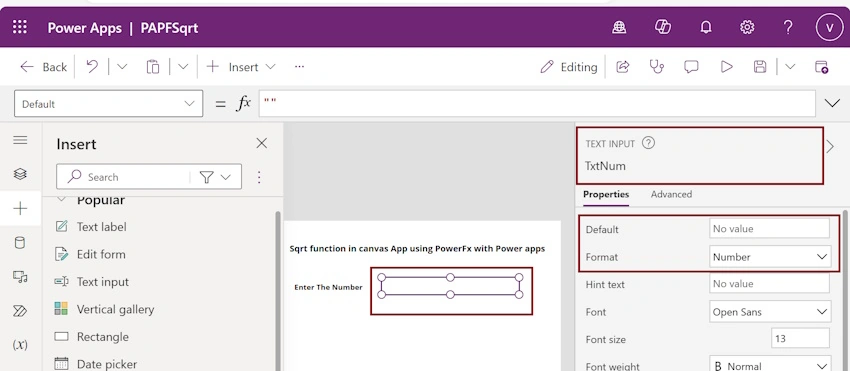Open the notifications bell
Image resolution: width=850 pixels, height=371 pixels.
tap(705, 27)
